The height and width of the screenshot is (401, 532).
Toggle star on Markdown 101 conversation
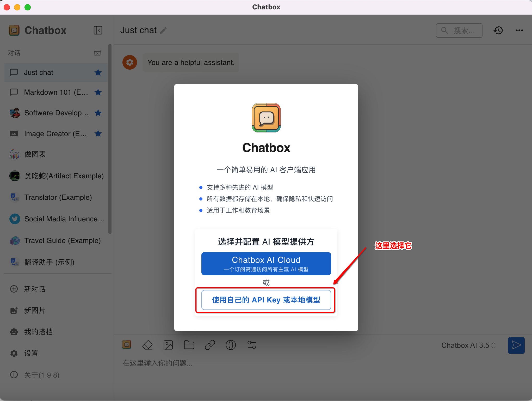98,92
